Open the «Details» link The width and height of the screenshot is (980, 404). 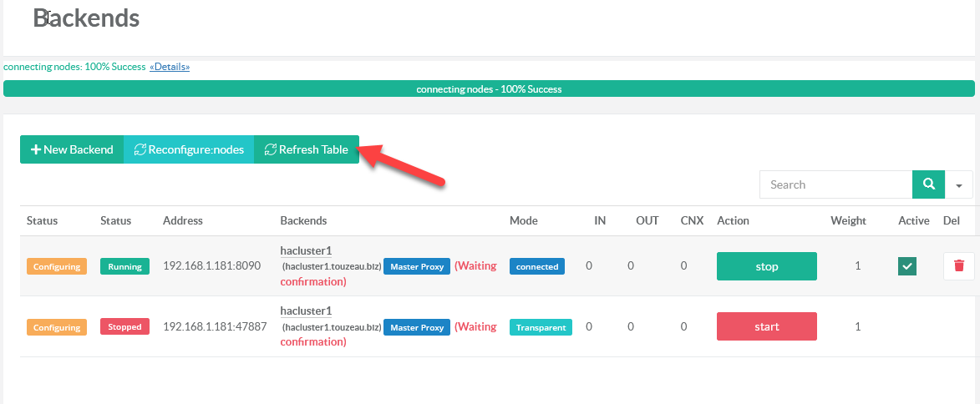[170, 67]
